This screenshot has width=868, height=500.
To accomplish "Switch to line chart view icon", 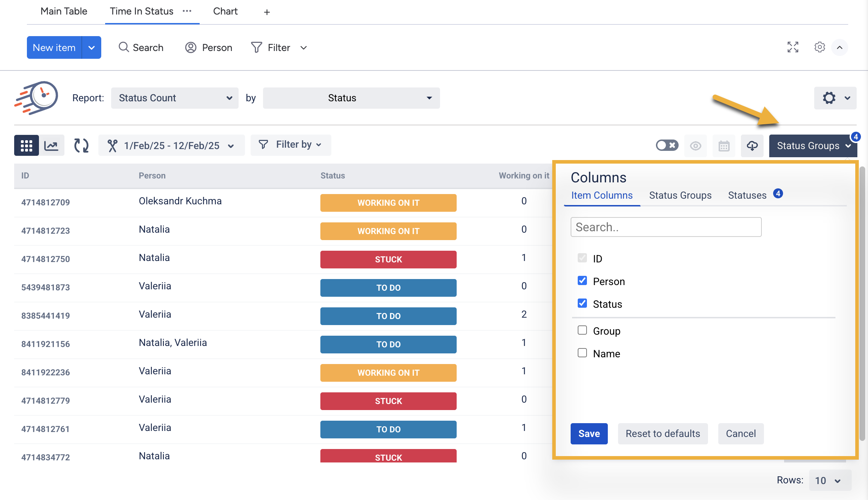I will point(52,146).
